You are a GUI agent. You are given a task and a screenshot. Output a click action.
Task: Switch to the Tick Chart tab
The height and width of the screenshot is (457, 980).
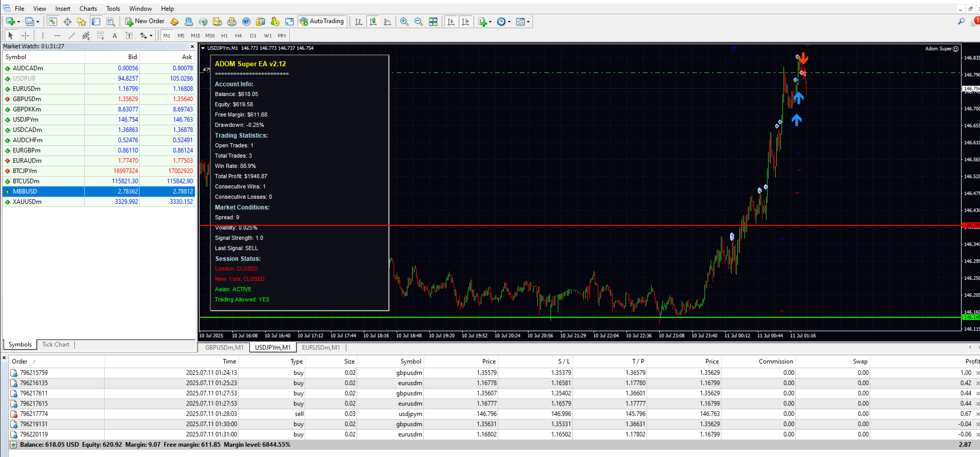(55, 345)
